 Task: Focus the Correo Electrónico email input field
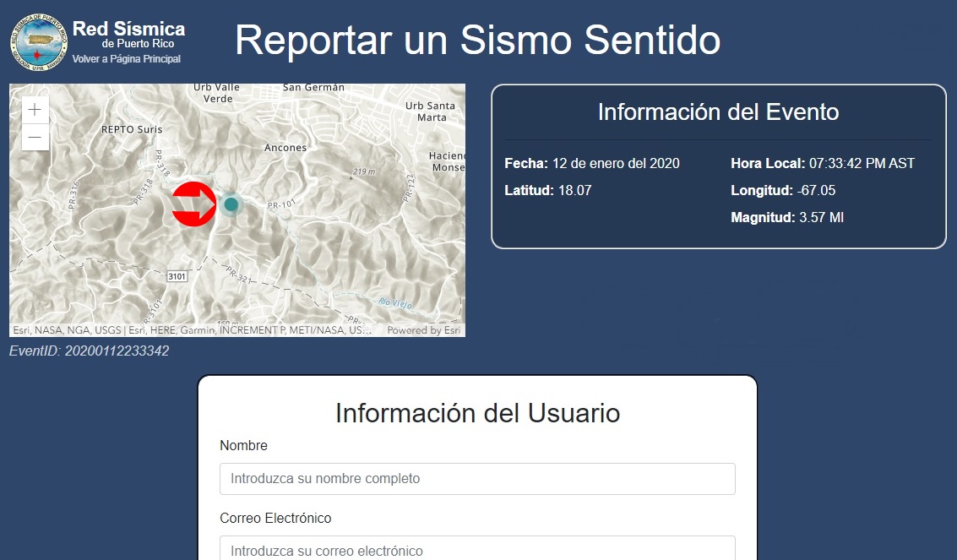point(477,549)
